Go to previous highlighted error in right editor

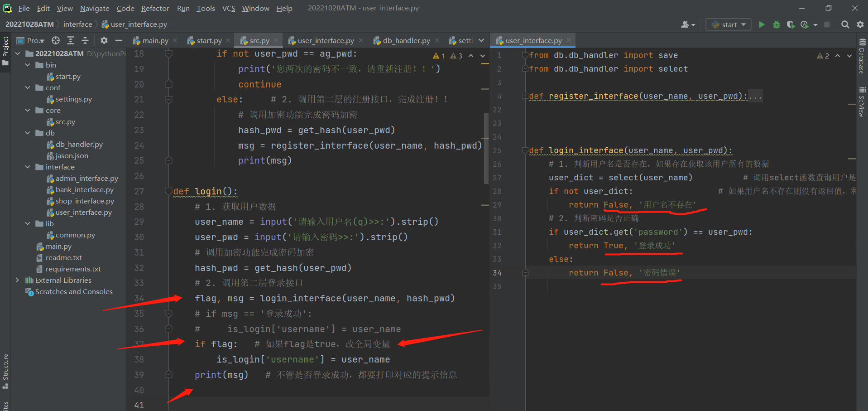tap(838, 56)
